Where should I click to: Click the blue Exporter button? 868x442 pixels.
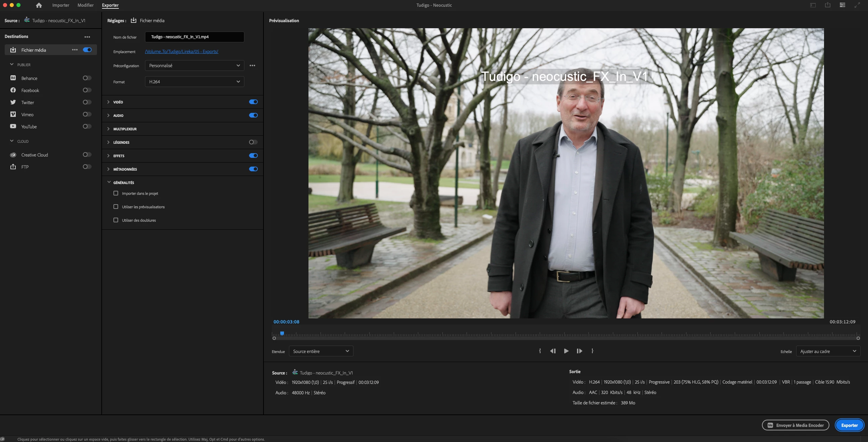(x=849, y=425)
